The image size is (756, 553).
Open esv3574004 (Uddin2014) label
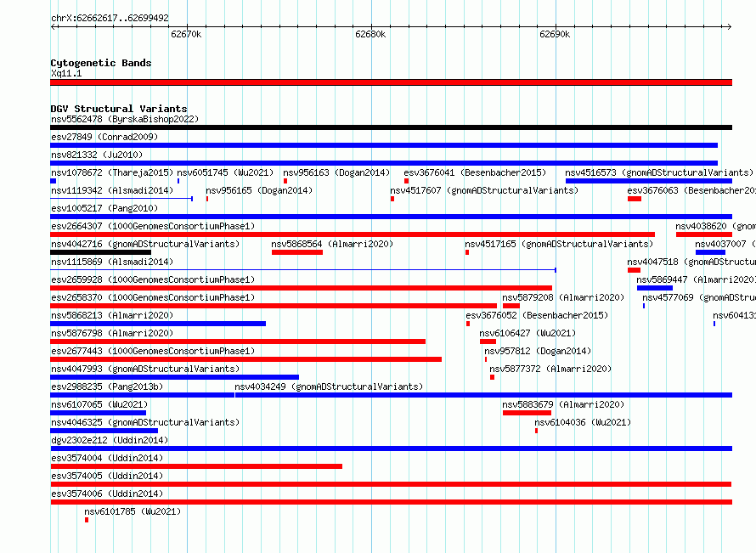(x=107, y=458)
